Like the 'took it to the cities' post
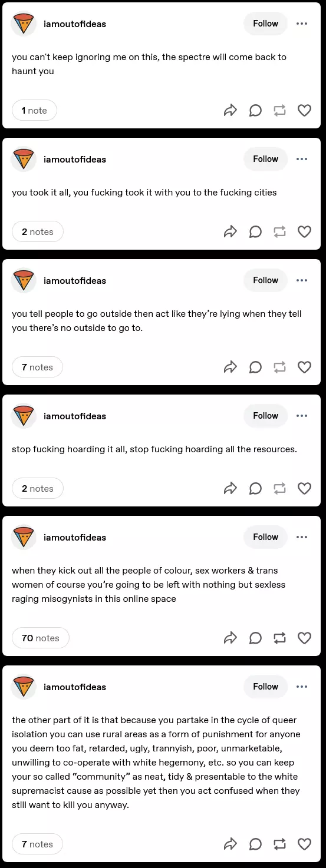Screen dimensions: 326x868 [x=304, y=231]
